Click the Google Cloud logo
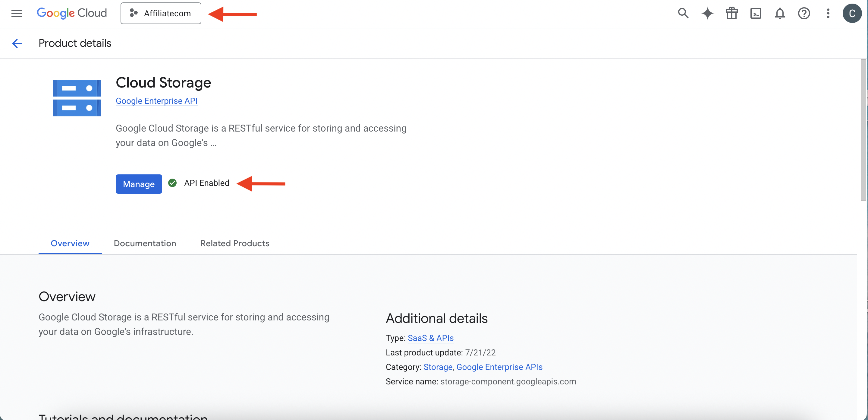Screen dimensions: 868x420 coord(71,13)
